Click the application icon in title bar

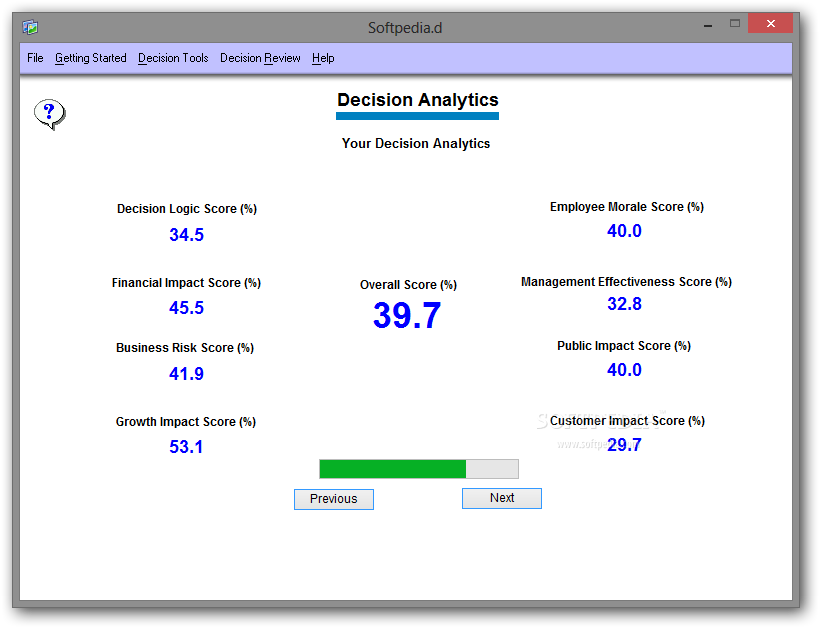point(30,27)
